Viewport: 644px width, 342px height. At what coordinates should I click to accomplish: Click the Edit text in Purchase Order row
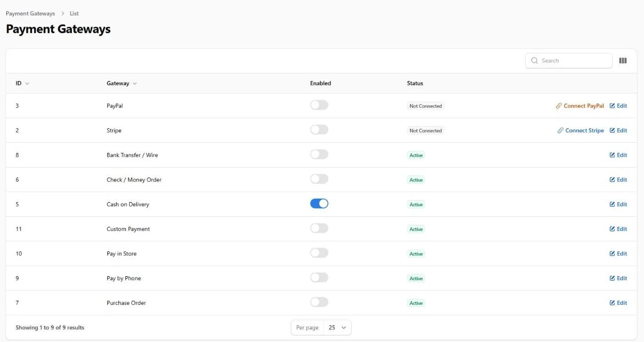[622, 303]
